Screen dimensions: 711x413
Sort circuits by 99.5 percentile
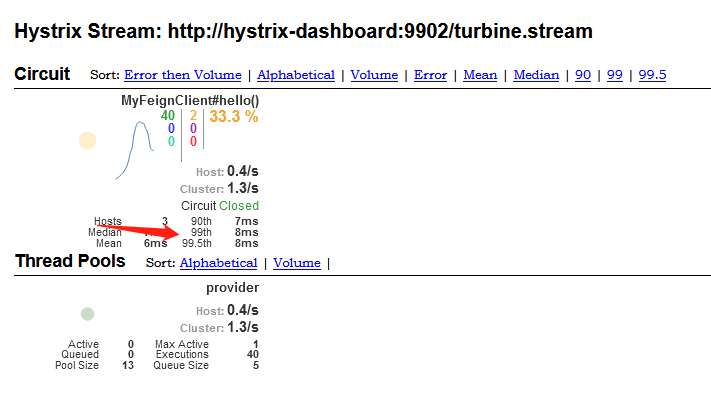click(652, 75)
